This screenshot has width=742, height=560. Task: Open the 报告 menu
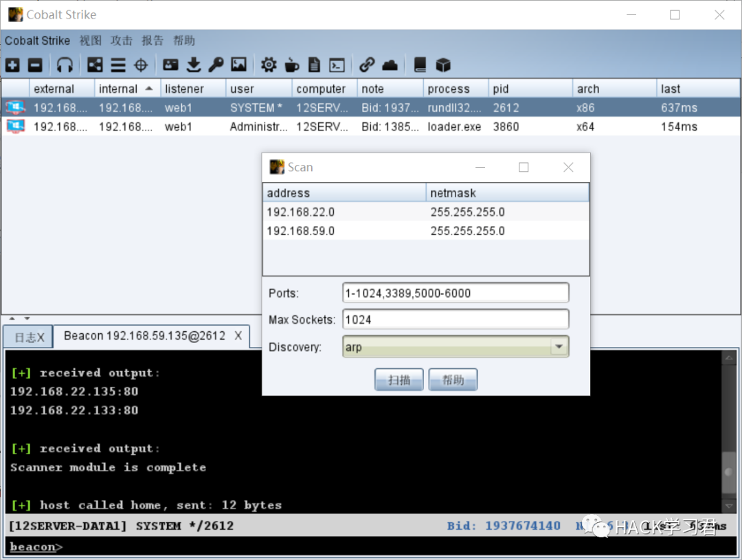coord(153,41)
